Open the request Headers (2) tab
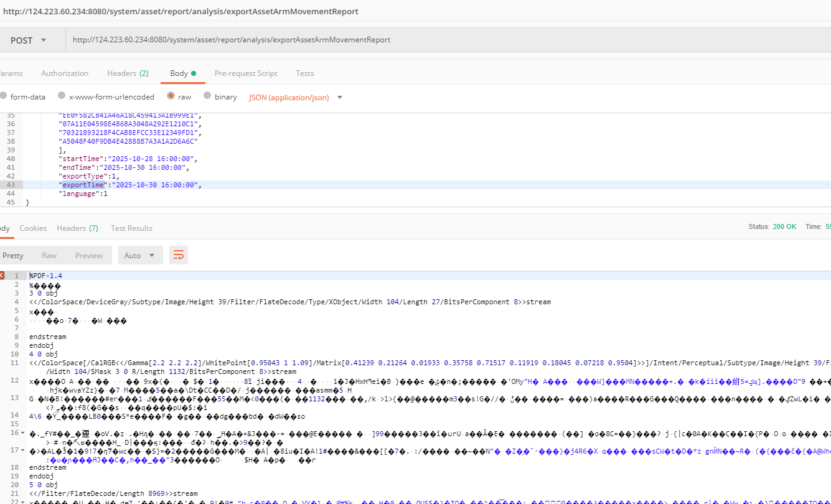831x504 pixels. (x=128, y=73)
